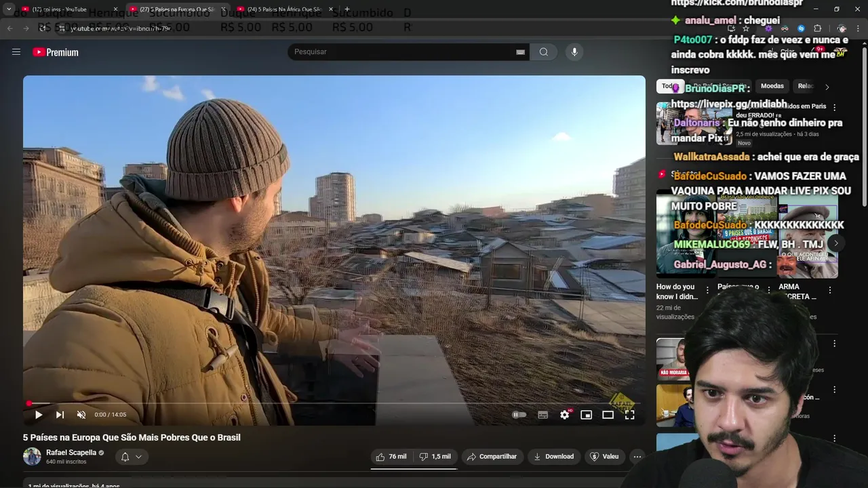Screen dimensions: 868x488
Task: Click the Compartilhar button
Action: 492,457
